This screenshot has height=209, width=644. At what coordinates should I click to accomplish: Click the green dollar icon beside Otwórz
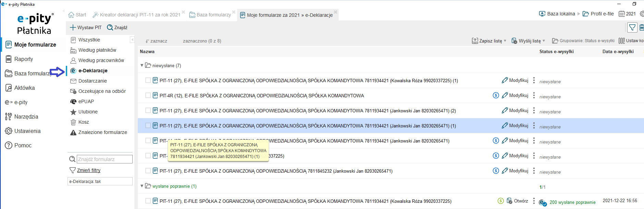click(x=501, y=201)
